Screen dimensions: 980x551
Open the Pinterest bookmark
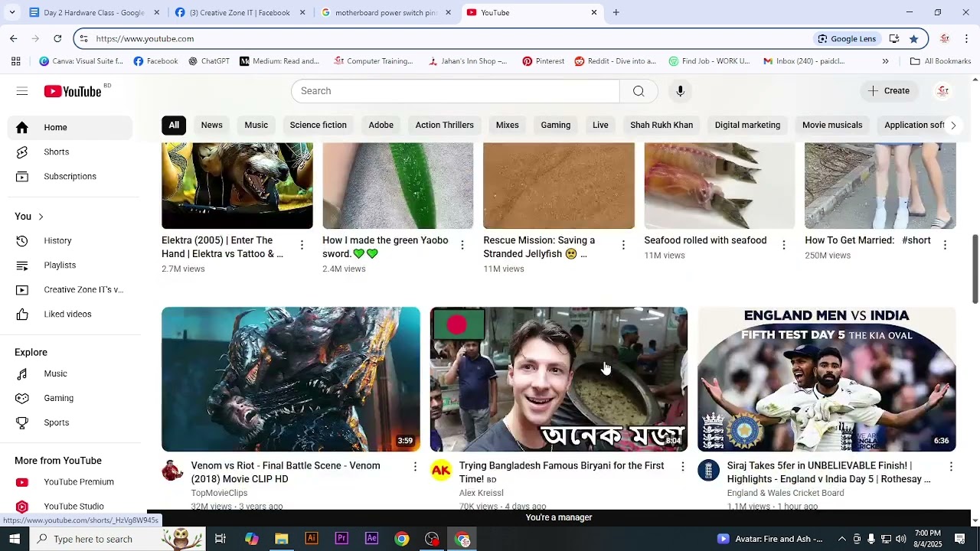[544, 61]
